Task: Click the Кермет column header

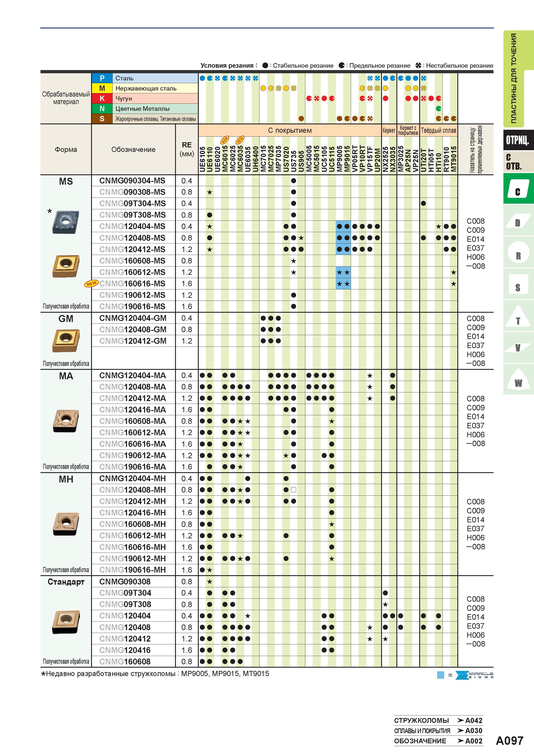Action: pyautogui.click(x=389, y=130)
